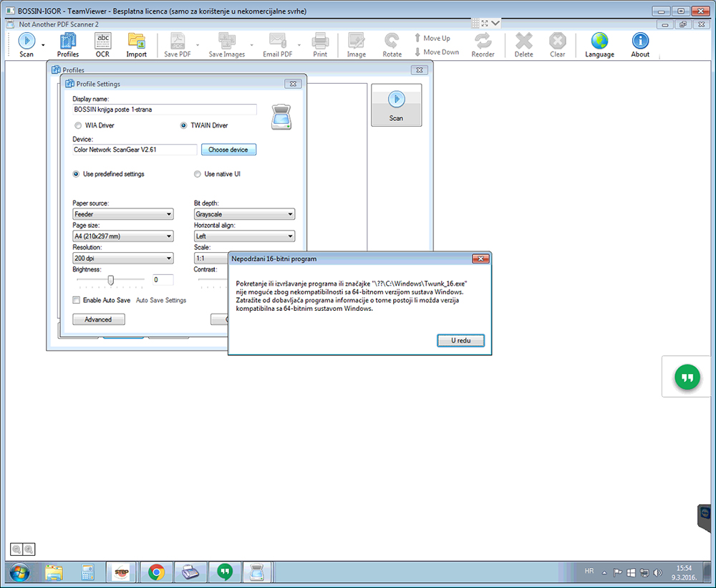Open the Bit depth dropdown
The height and width of the screenshot is (588, 716).
244,214
